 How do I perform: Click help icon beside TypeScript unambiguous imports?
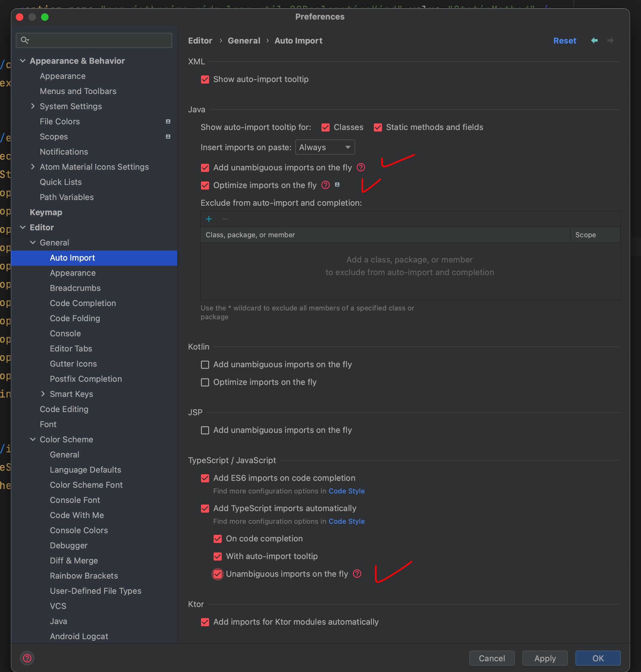coord(357,574)
